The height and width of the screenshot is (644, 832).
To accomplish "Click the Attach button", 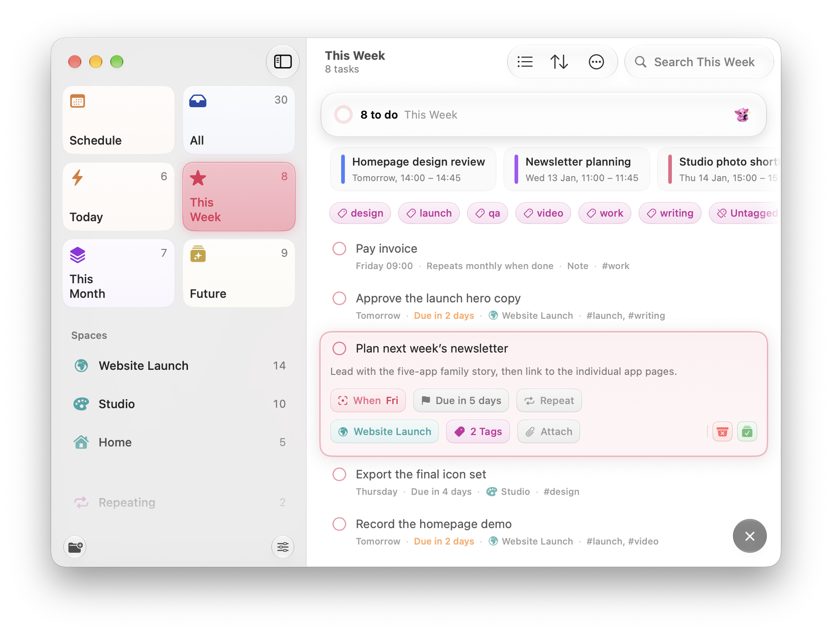I will pos(549,431).
